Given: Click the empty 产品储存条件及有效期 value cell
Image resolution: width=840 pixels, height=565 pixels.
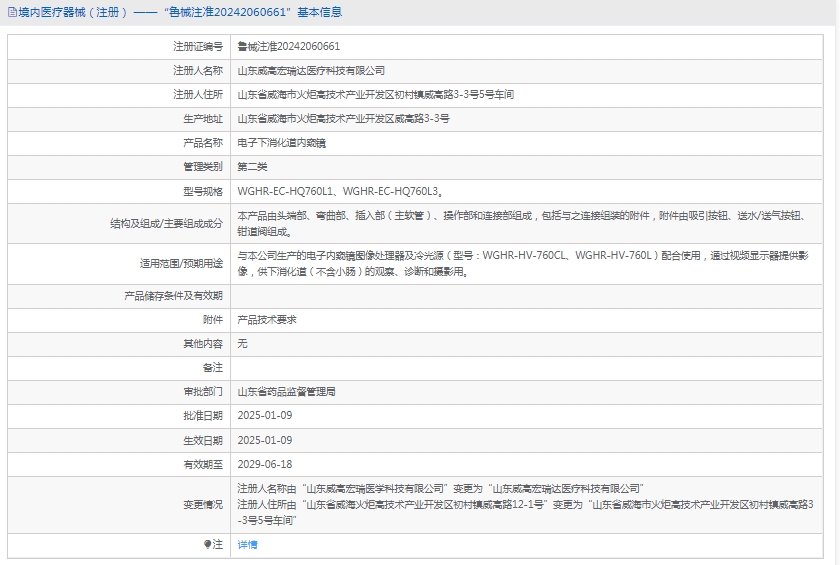Looking at the screenshot, I should click(530, 296).
